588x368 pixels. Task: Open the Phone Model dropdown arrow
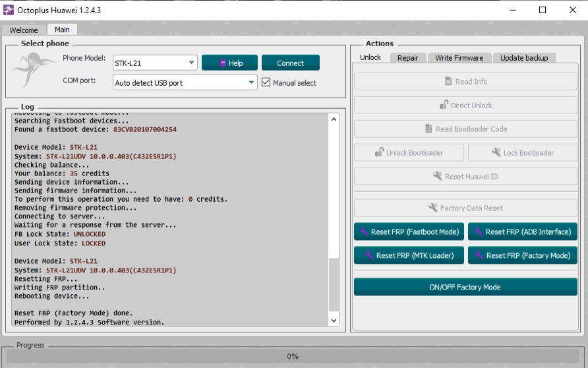coord(191,63)
